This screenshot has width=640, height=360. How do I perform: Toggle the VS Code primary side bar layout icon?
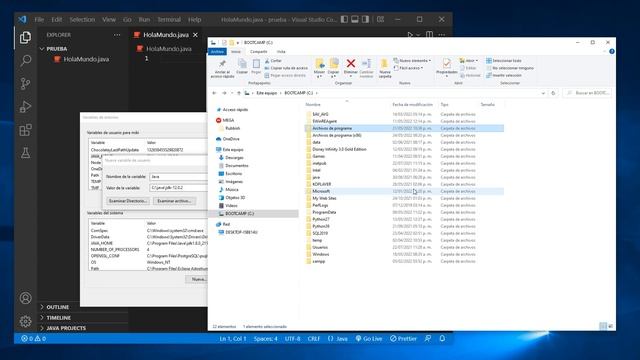pos(344,19)
